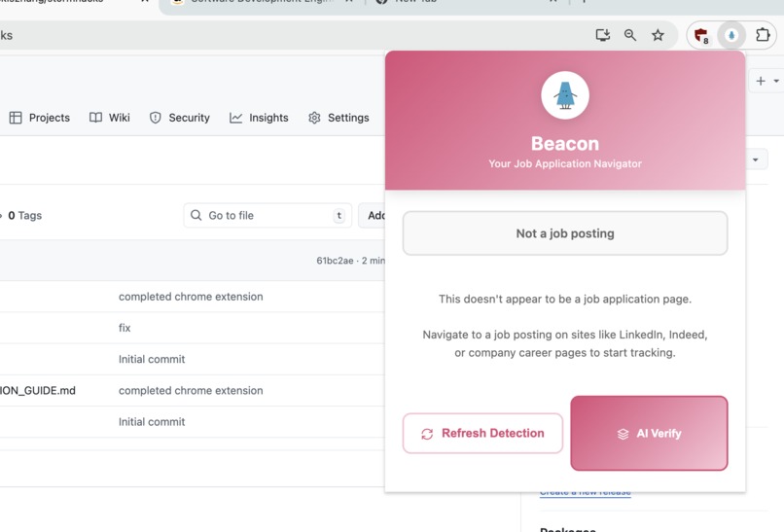Click the Beacon extension icon in the toolbar

point(731,36)
